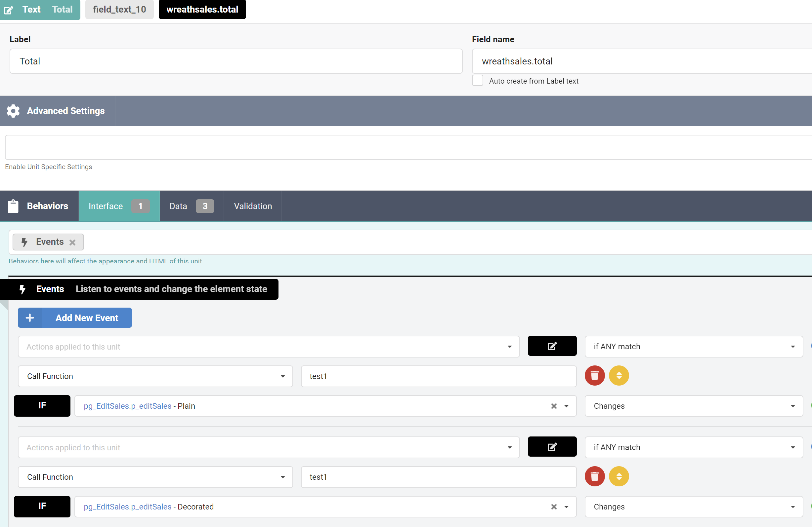Delete the first Call Function event row
This screenshot has width=812, height=527.
(594, 376)
